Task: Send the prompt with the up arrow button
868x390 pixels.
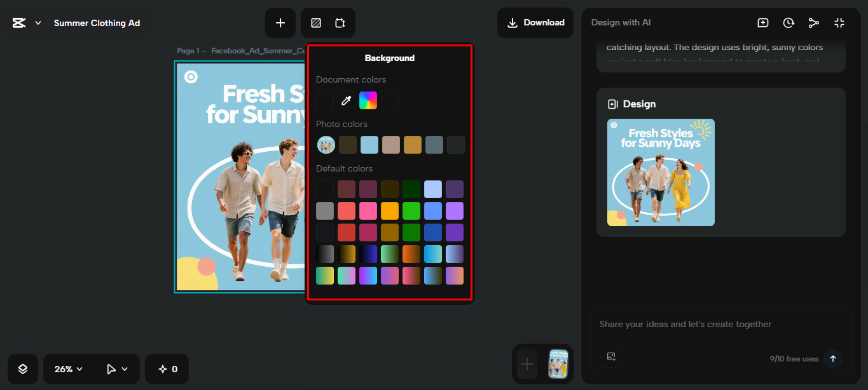Action: [x=833, y=358]
